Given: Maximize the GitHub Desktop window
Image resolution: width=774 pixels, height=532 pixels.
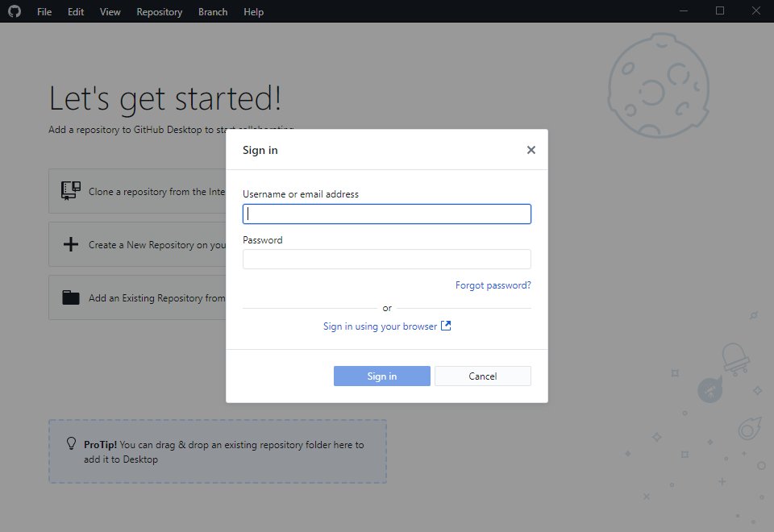Looking at the screenshot, I should point(720,10).
